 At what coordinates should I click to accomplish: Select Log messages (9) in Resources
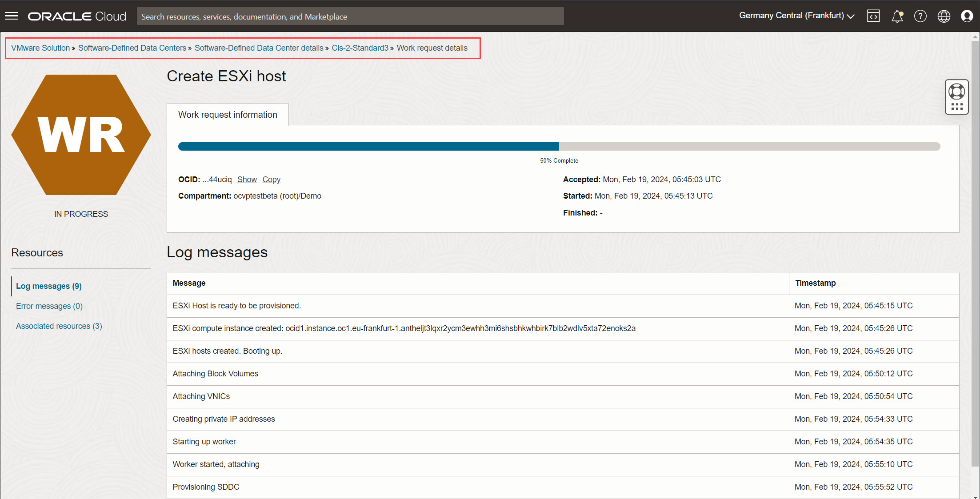pyautogui.click(x=49, y=286)
